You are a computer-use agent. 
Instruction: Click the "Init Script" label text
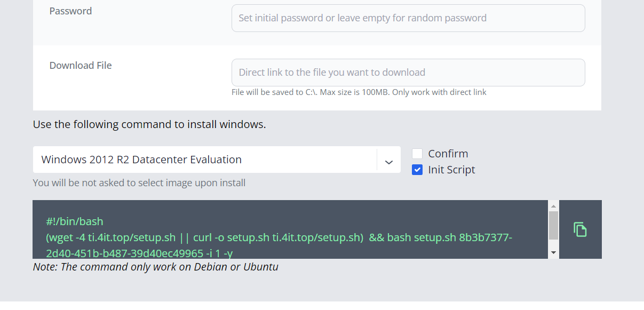[451, 170]
